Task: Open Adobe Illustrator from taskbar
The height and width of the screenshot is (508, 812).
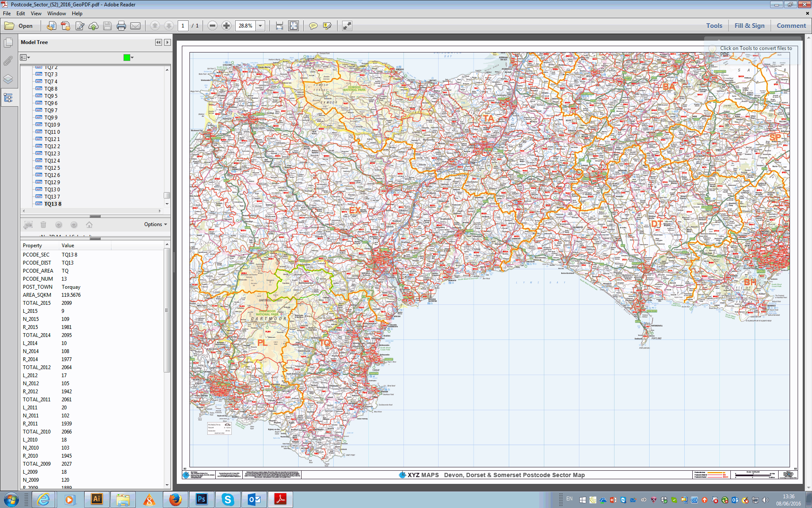Action: pyautogui.click(x=97, y=500)
